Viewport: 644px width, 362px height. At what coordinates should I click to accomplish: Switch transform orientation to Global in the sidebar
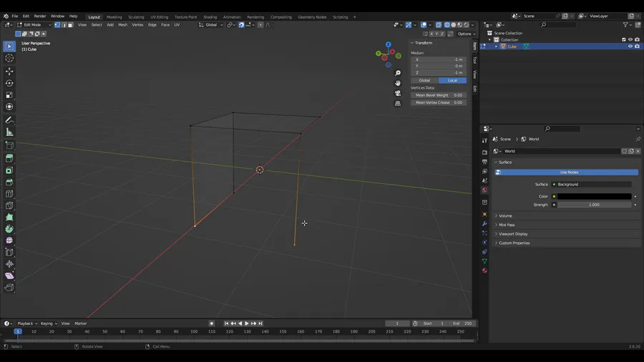coord(424,80)
